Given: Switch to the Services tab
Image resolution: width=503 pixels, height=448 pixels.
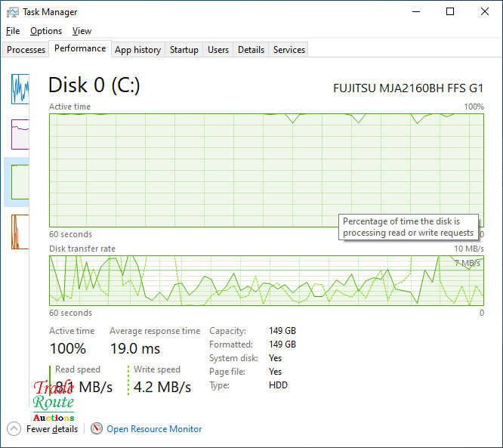Looking at the screenshot, I should pyautogui.click(x=289, y=50).
